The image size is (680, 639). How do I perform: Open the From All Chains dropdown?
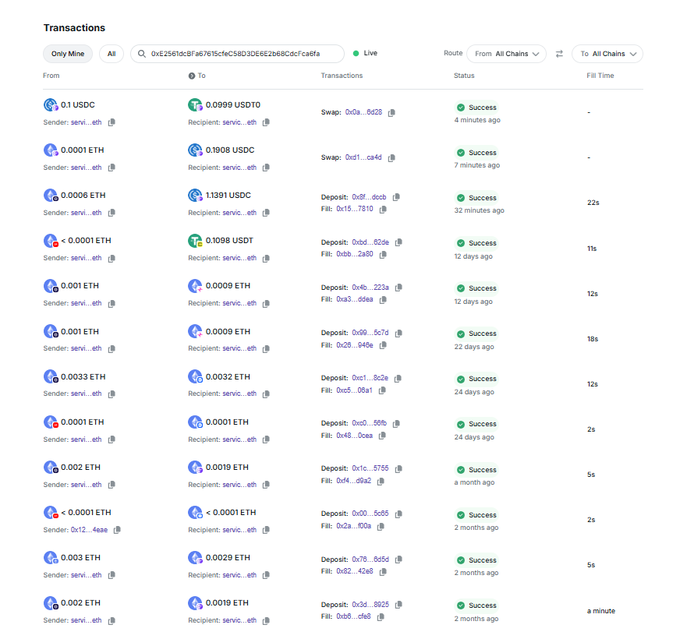[x=506, y=54]
